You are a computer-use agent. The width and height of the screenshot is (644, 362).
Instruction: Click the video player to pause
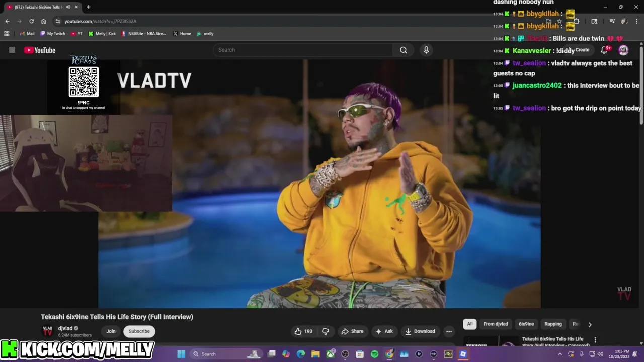(x=319, y=184)
